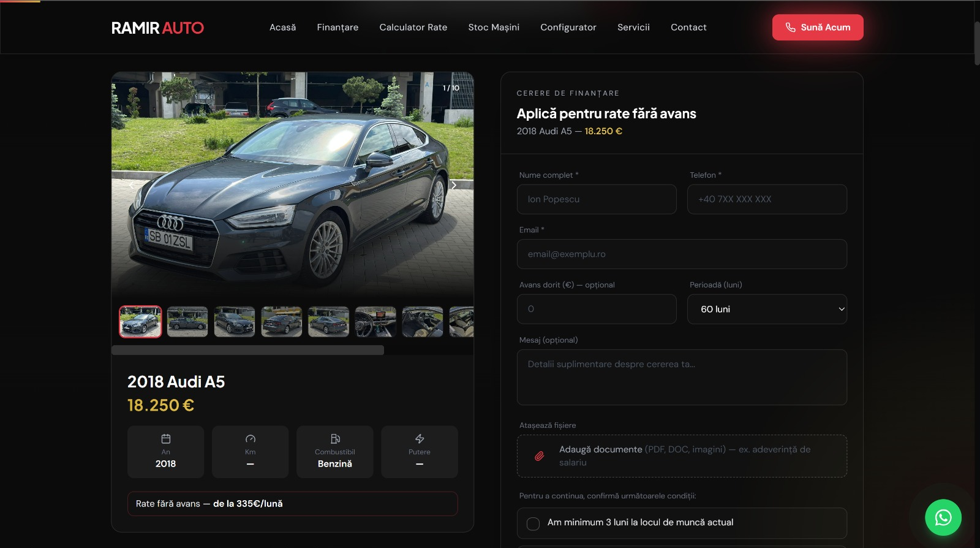The height and width of the screenshot is (548, 980).
Task: Click the Sună Acum button
Action: [x=818, y=28]
